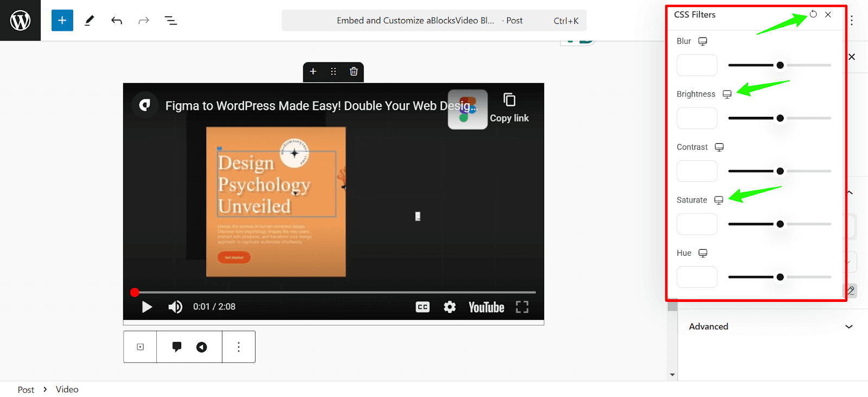
Task: Close the CSS Filters popup
Action: tap(828, 15)
